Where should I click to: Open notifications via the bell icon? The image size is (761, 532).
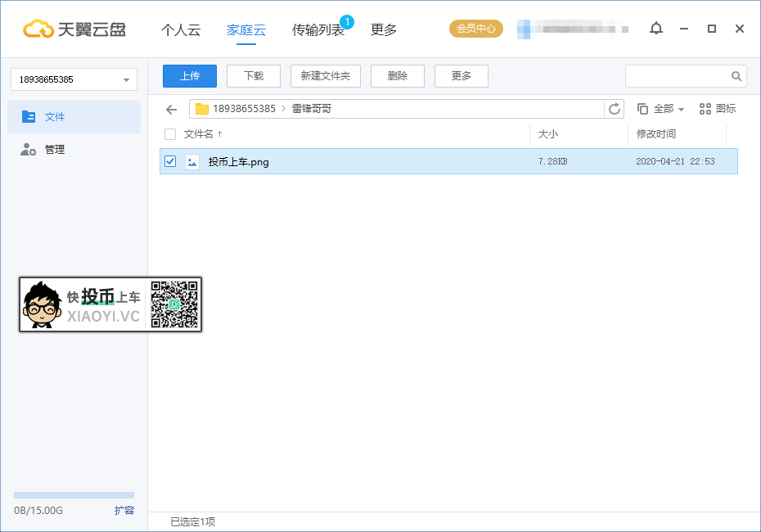point(655,28)
